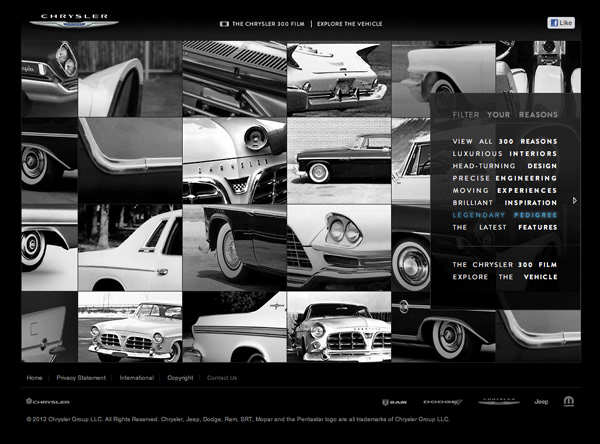Open the hood louvers photo tile
This screenshot has width=600, height=444.
(235, 78)
